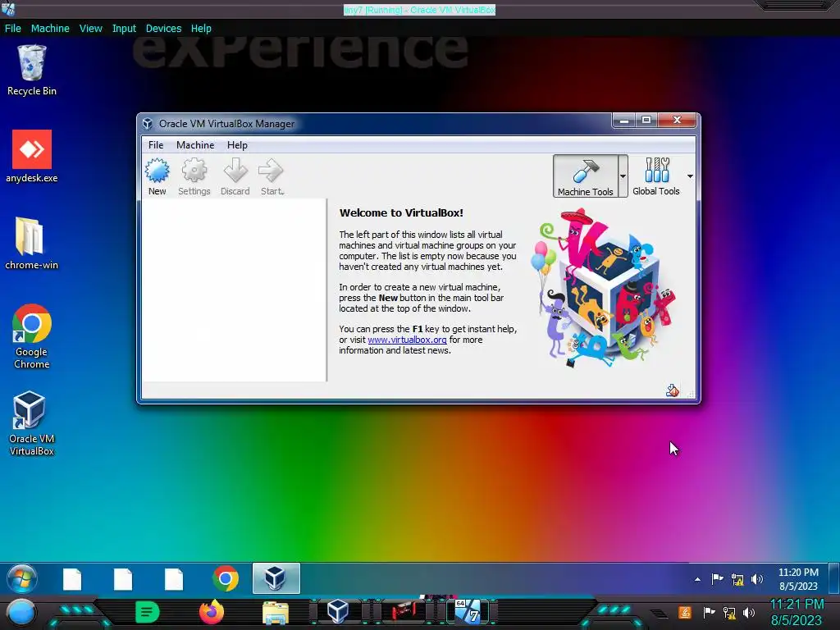Screen dimensions: 840x630
Task: Click the host network tray icon
Action: tap(729, 612)
